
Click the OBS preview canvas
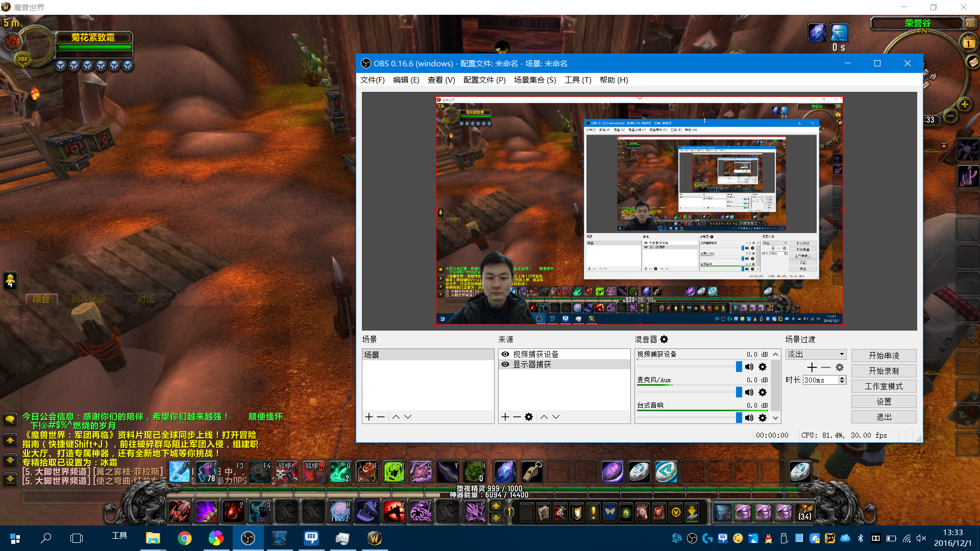[x=639, y=210]
